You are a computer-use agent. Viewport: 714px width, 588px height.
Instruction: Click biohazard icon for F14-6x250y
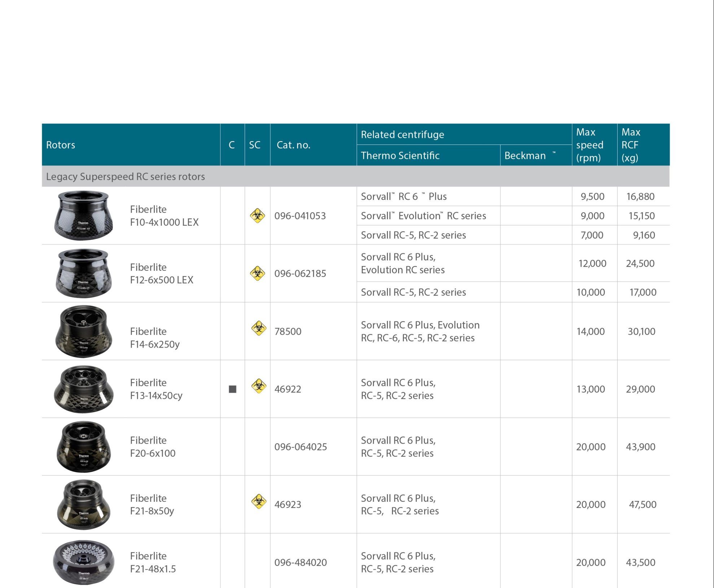coord(259,328)
